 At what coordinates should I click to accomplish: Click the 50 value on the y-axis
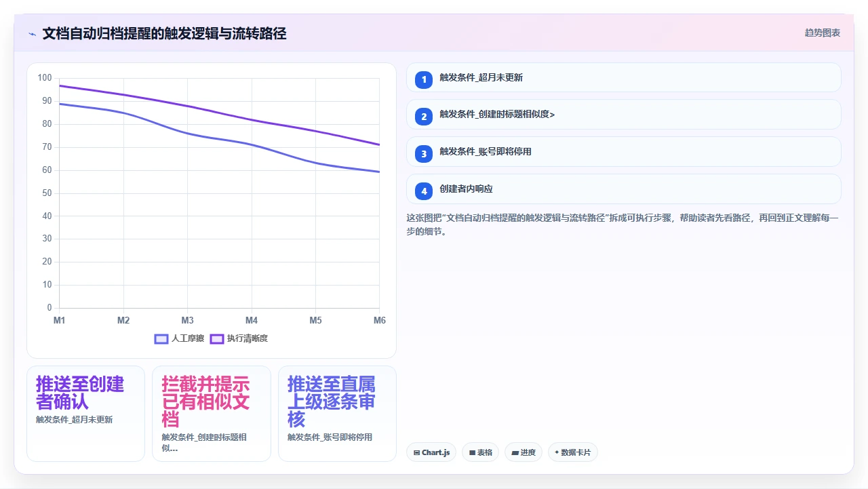pos(47,193)
